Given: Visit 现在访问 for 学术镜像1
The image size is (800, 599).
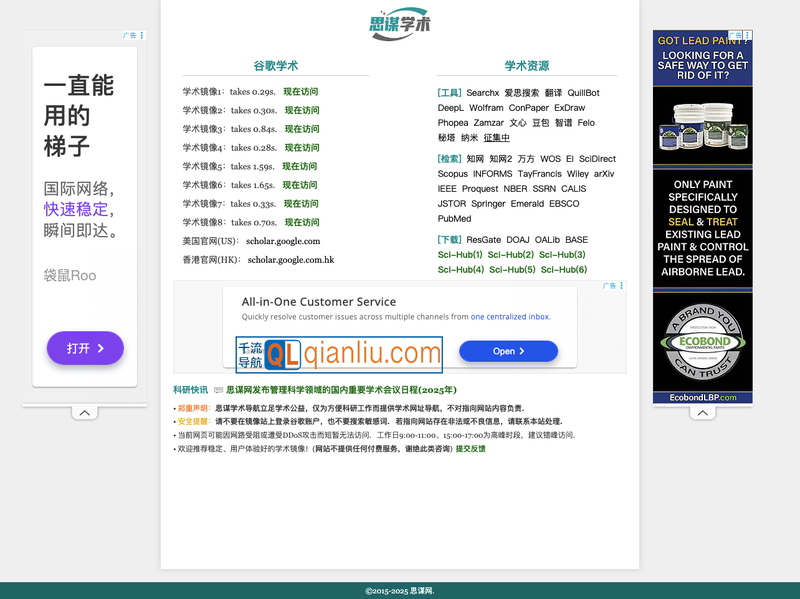Looking at the screenshot, I should [x=301, y=92].
